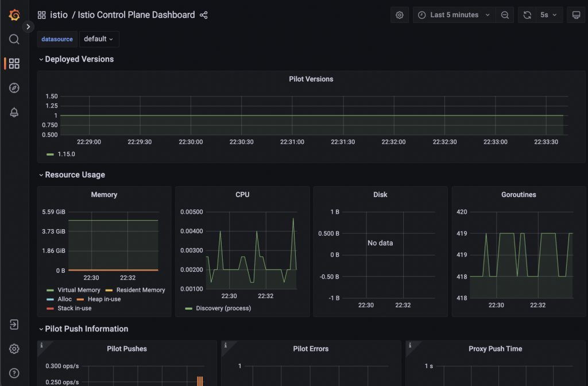Screen dimensions: 588x386
Task: Toggle Heap in-use series in legend
Action: point(105,299)
